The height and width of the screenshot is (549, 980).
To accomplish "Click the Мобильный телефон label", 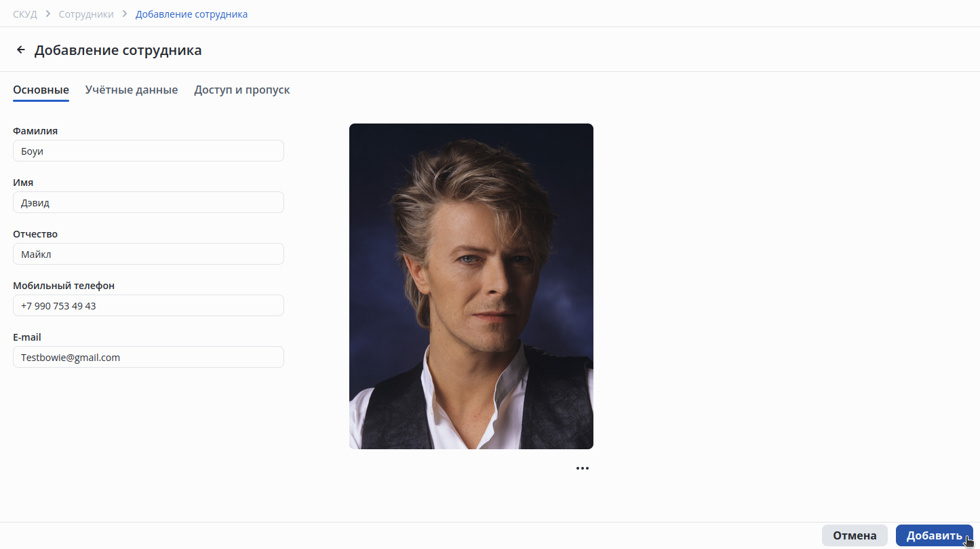I will [64, 286].
